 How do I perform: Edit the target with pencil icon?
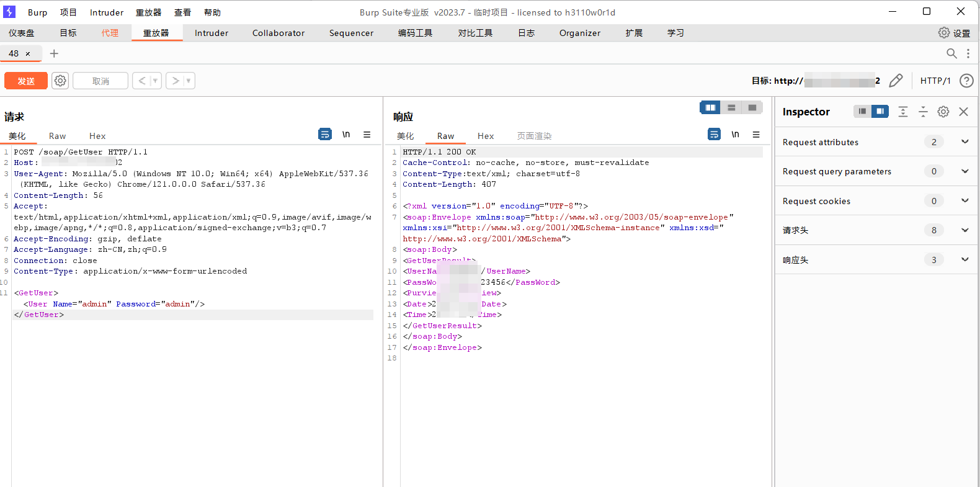tap(896, 81)
